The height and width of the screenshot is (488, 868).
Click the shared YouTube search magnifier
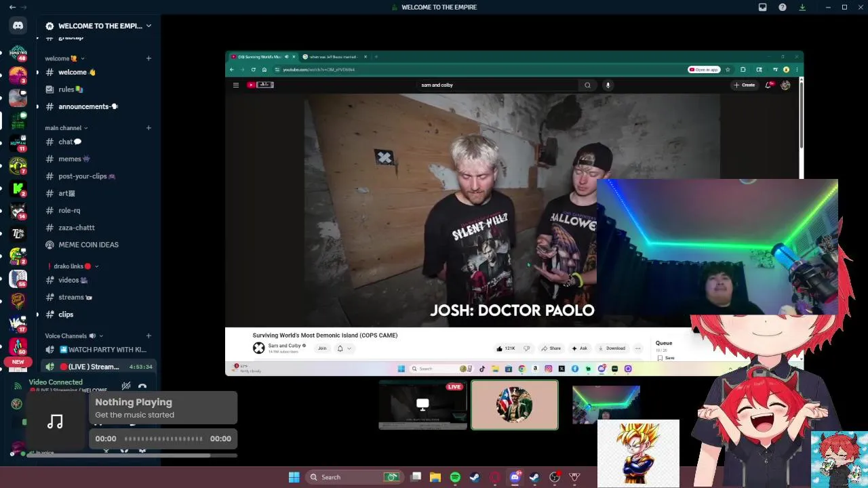tap(587, 85)
